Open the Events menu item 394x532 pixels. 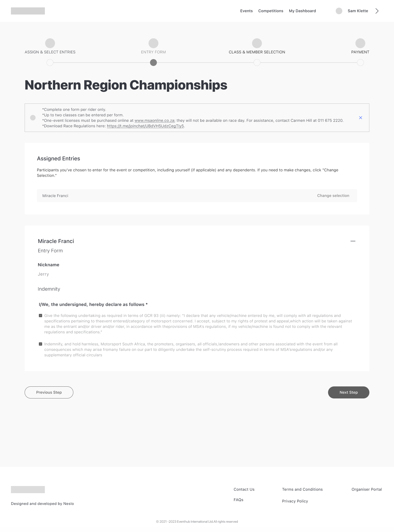[x=246, y=11]
